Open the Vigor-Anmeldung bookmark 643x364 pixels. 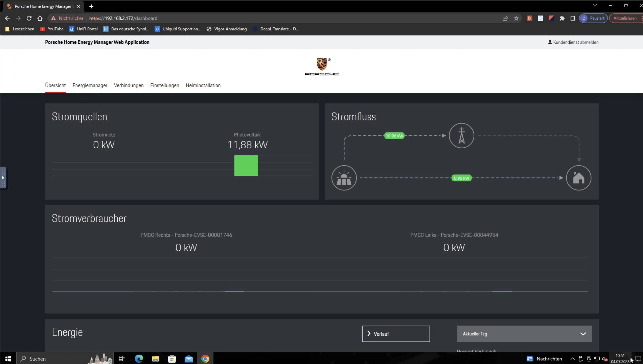pyautogui.click(x=226, y=29)
